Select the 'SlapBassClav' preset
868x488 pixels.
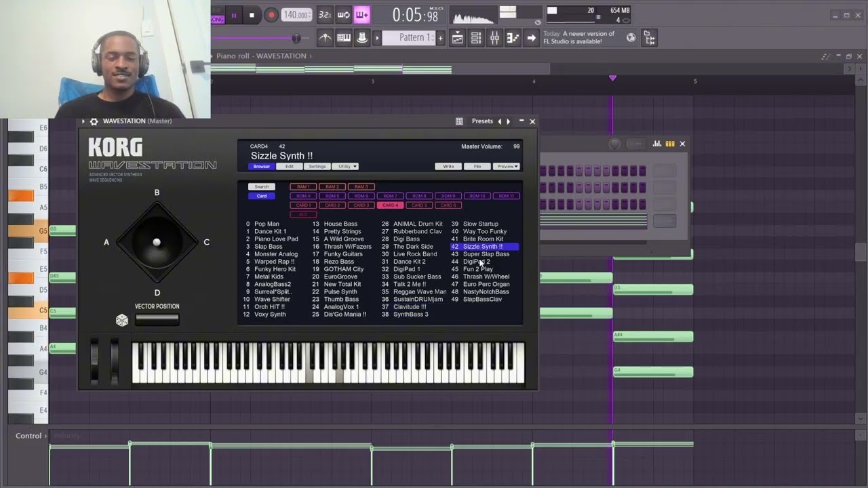click(482, 299)
